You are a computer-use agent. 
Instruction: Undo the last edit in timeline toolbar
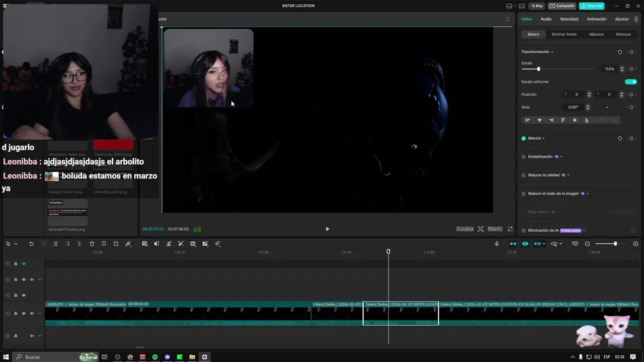31,244
